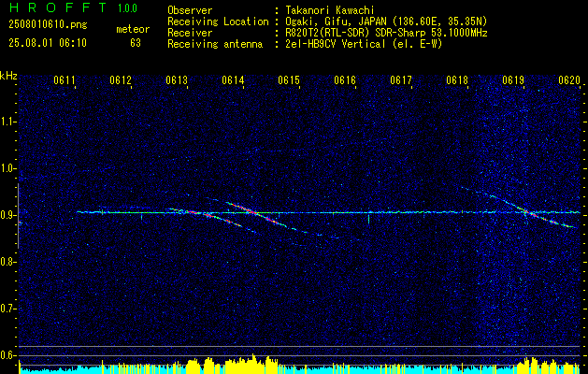Click the 0615 time marker
588x374 pixels.
click(289, 79)
